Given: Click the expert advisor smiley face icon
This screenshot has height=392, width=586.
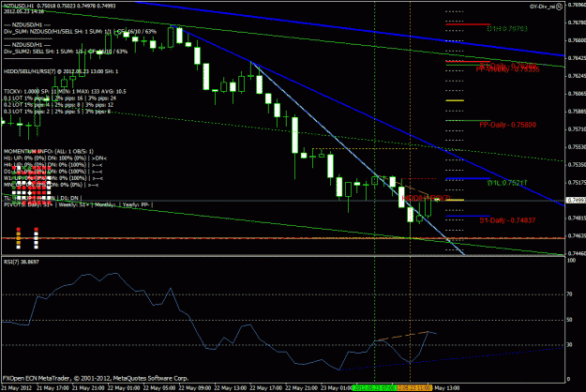Looking at the screenshot, I should coord(559,7).
